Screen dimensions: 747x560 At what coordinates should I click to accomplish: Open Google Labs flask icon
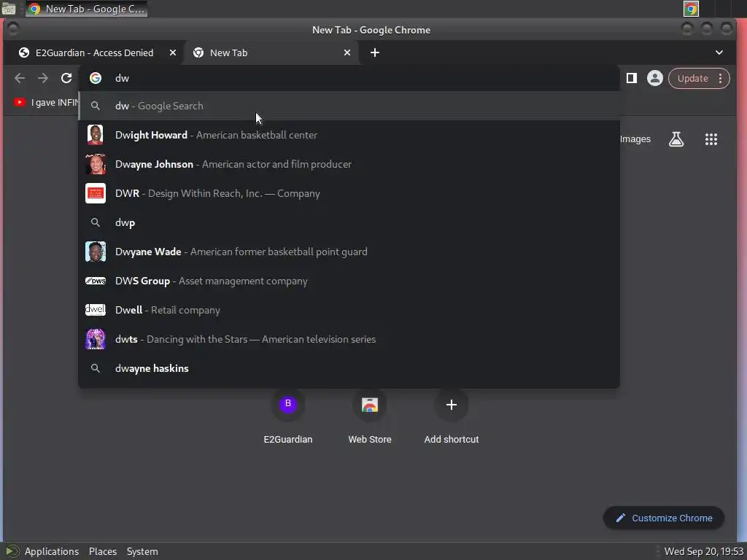point(676,139)
